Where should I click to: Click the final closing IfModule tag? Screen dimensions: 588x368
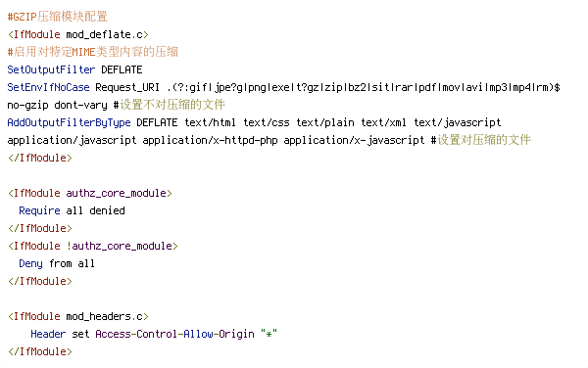point(40,351)
